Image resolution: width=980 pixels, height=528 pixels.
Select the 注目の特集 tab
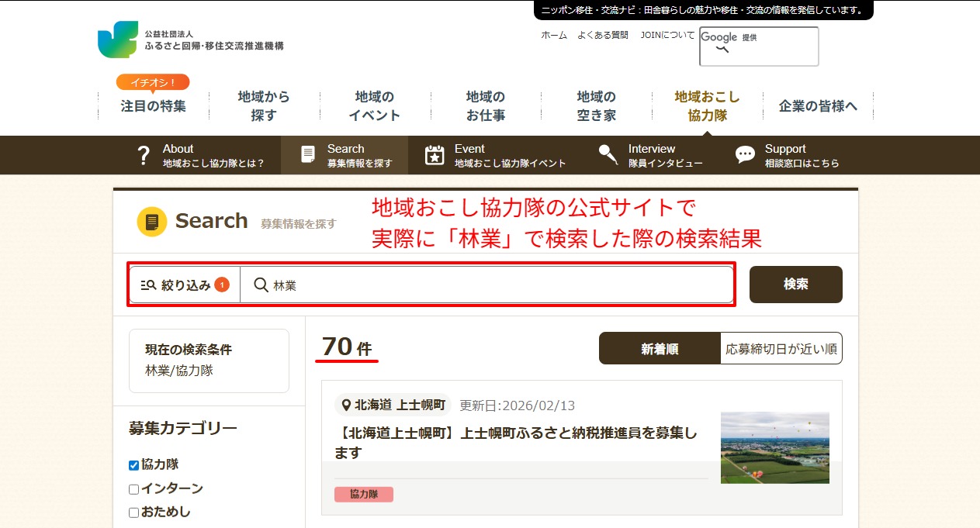[x=153, y=107]
